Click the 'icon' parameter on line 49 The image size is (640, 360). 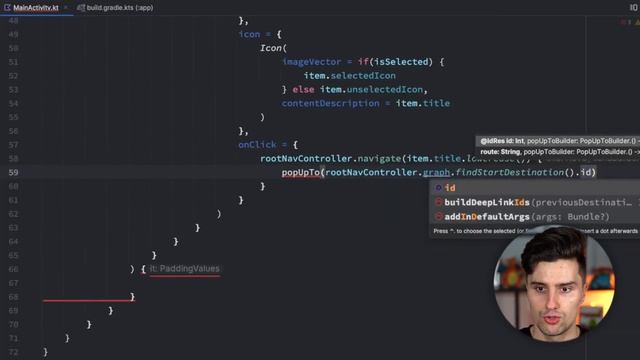[249, 34]
